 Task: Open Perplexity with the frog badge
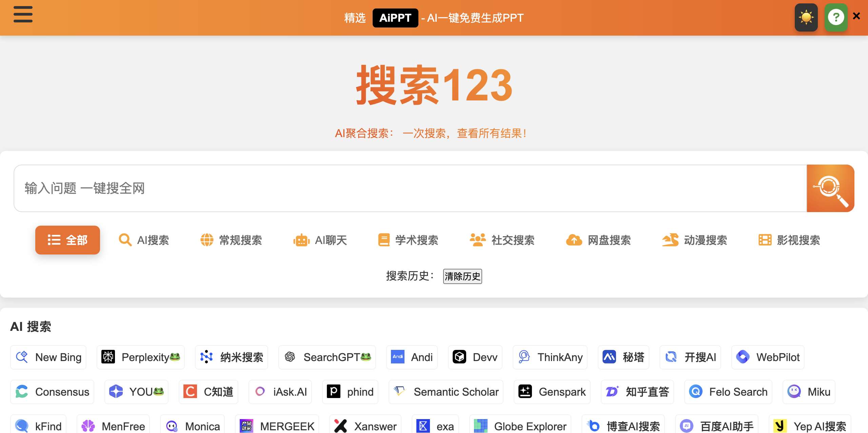pos(140,357)
